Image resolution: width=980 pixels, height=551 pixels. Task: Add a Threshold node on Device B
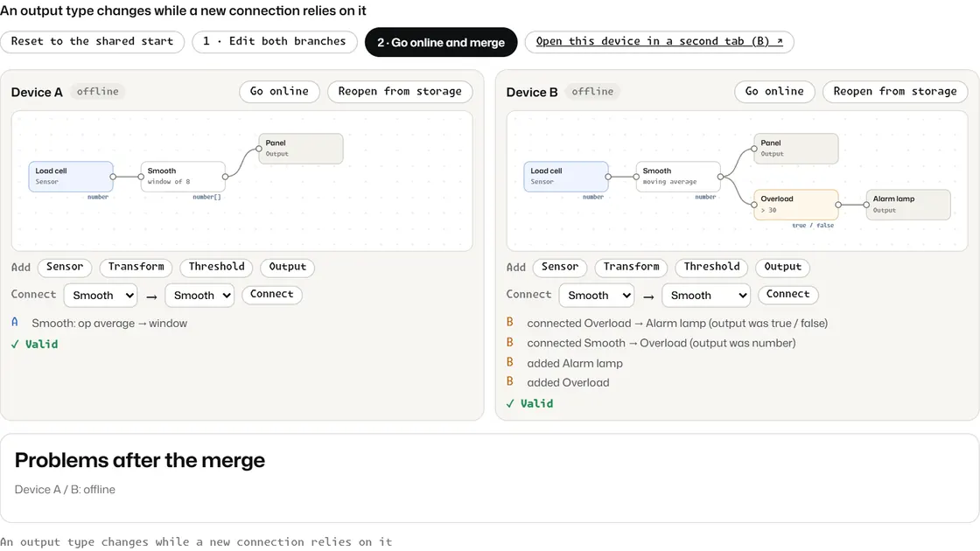(x=712, y=267)
